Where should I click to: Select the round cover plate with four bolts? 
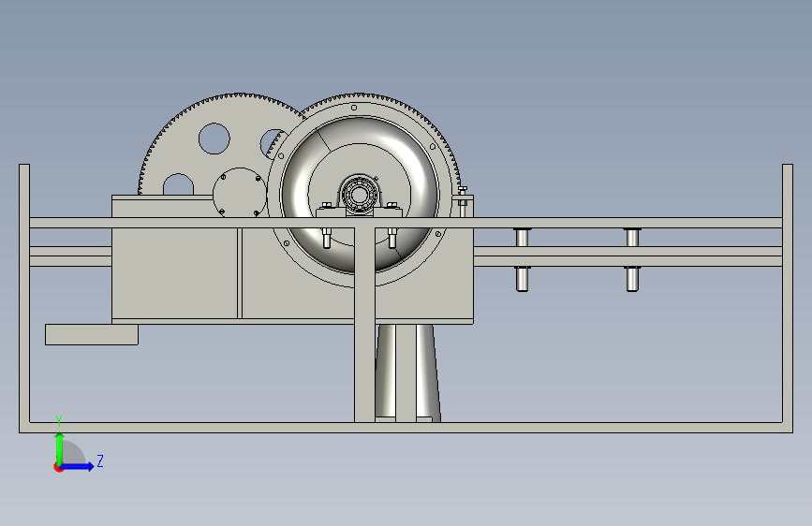coord(240,193)
